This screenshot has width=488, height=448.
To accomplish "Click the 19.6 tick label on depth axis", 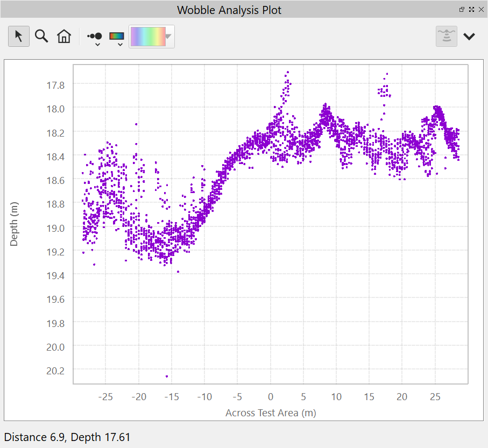I will click(55, 299).
